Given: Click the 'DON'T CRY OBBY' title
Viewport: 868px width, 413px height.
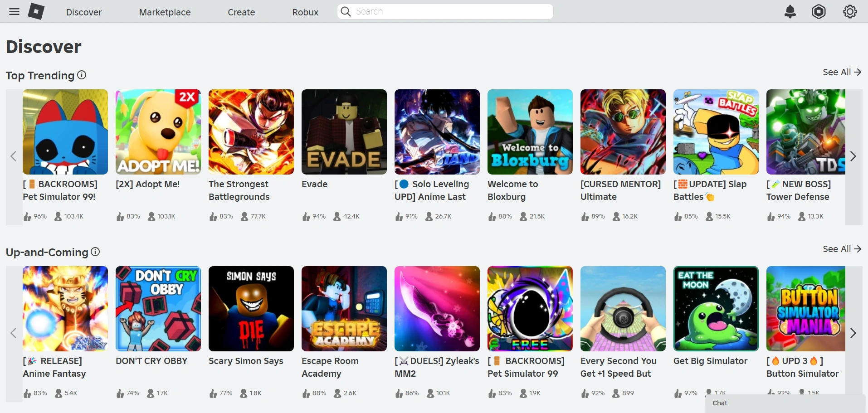Looking at the screenshot, I should tap(151, 361).
